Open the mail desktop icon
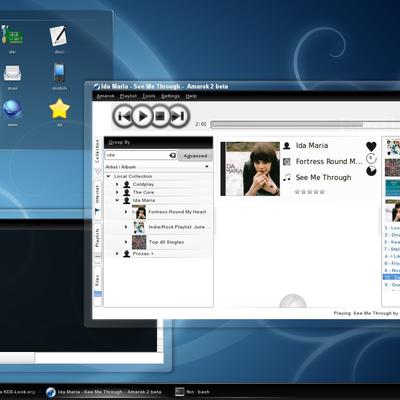 [x=12, y=73]
